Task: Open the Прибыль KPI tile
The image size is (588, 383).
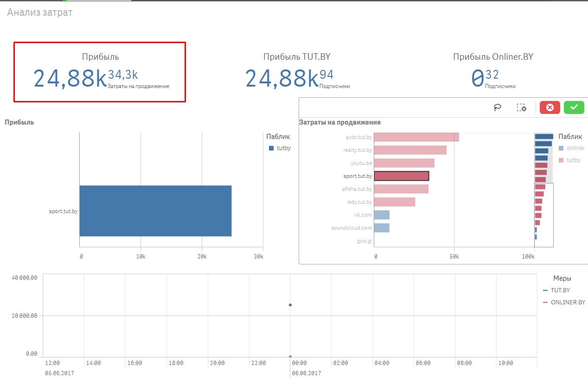Action: click(100, 72)
